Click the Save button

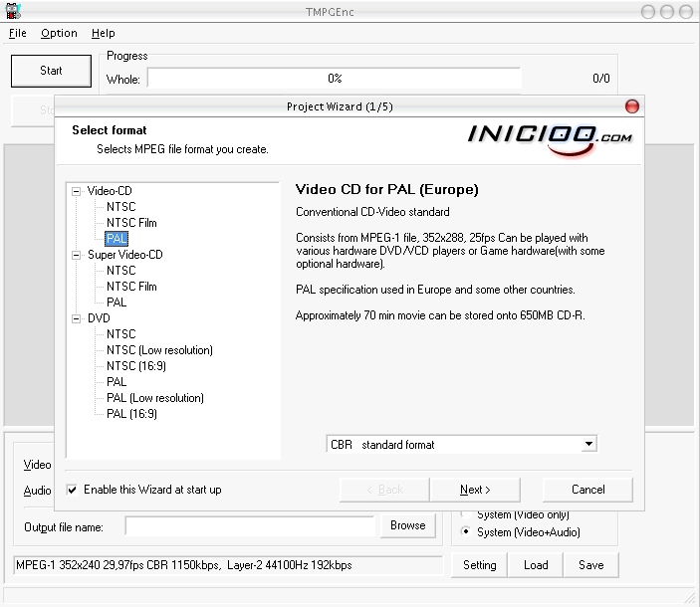point(591,565)
